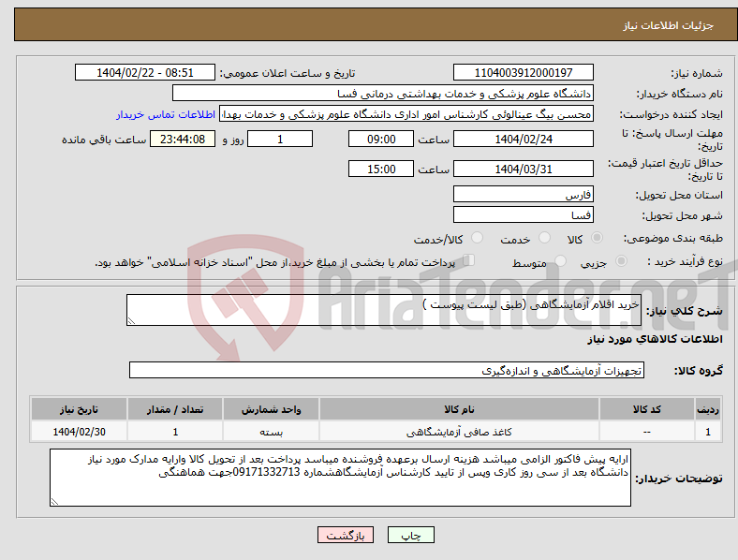Click the ردیف column header
The height and width of the screenshot is (560, 738).
pyautogui.click(x=708, y=409)
